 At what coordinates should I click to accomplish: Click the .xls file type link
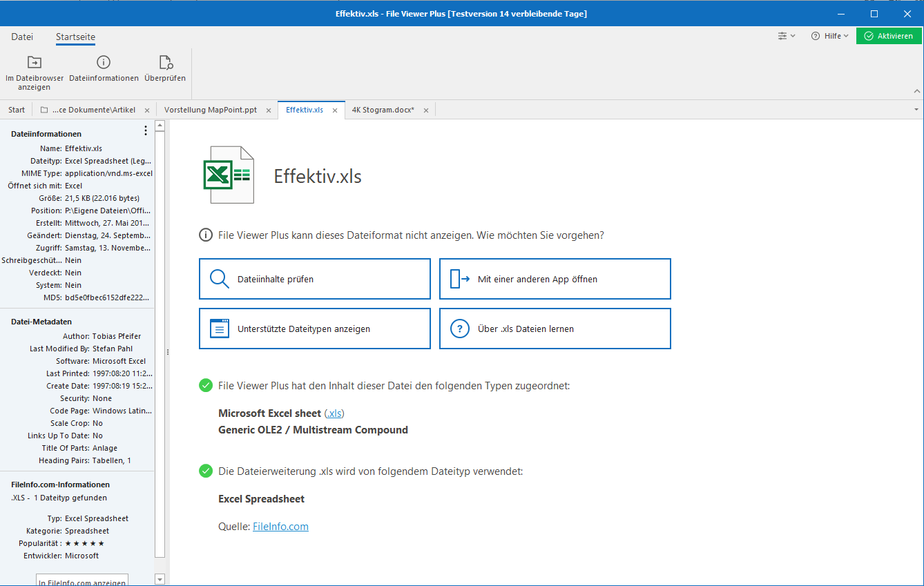click(334, 413)
